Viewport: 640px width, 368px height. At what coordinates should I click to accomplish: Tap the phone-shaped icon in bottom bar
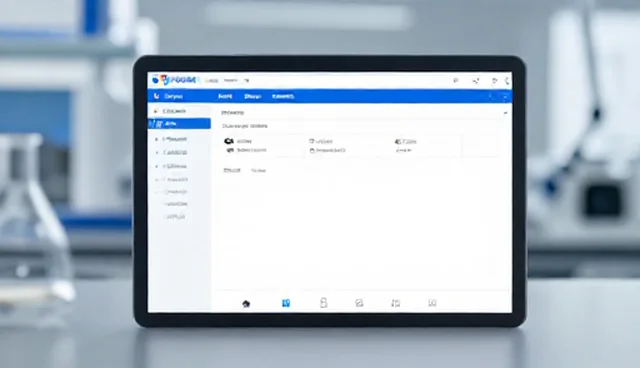coord(324,303)
